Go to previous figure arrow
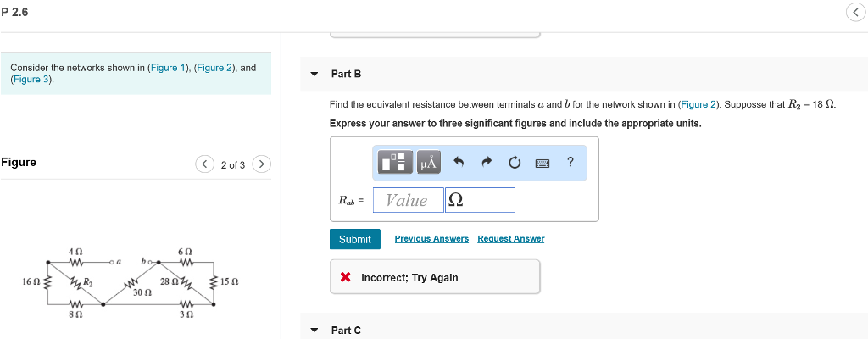This screenshot has height=339, width=868. point(205,164)
